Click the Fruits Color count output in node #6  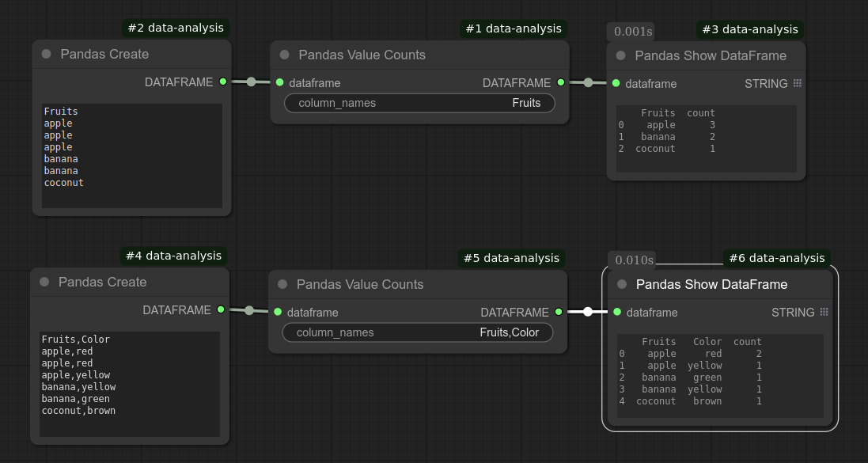tap(720, 376)
